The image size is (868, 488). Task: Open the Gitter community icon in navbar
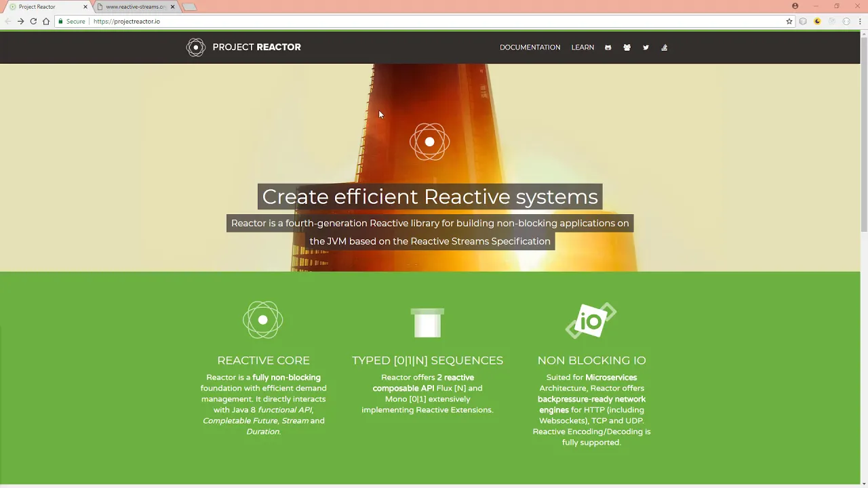[627, 47]
